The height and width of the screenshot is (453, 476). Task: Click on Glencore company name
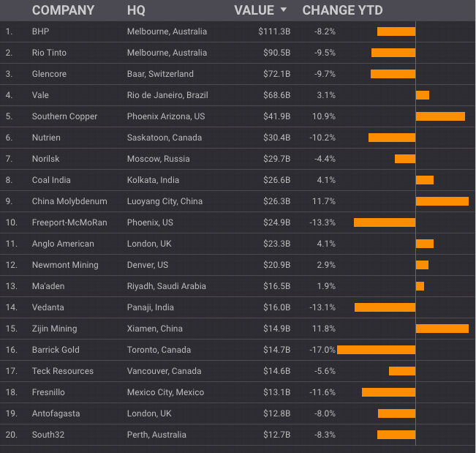click(48, 74)
